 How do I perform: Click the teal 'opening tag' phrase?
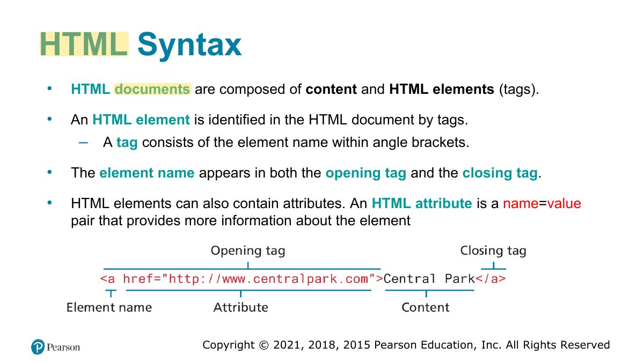pos(365,173)
